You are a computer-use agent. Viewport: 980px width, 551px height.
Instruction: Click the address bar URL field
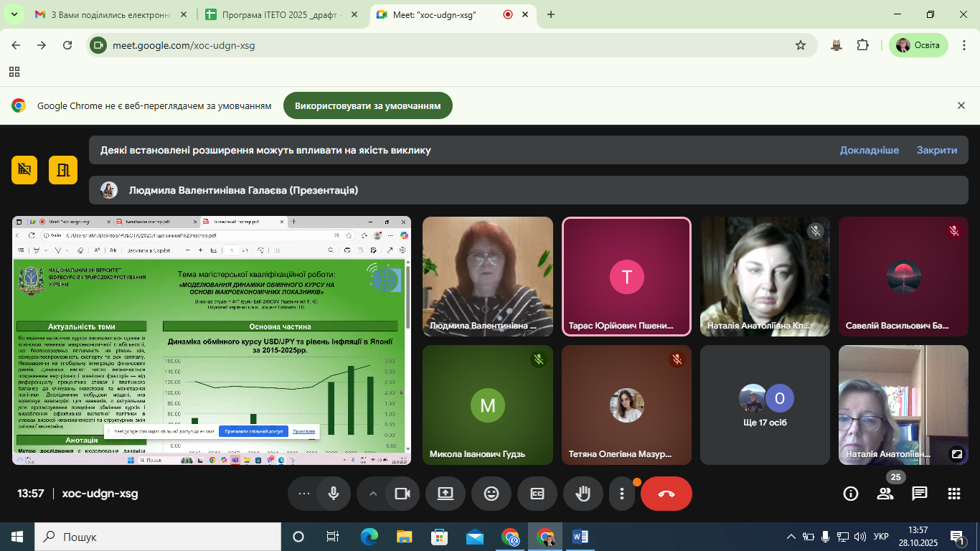452,45
